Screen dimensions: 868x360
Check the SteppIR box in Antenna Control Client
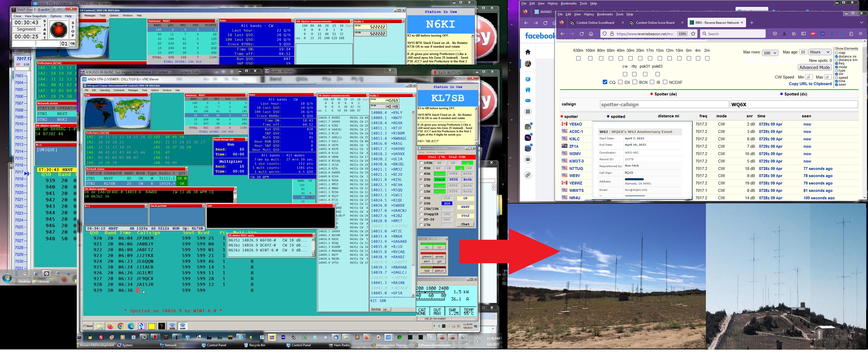pyautogui.click(x=421, y=214)
